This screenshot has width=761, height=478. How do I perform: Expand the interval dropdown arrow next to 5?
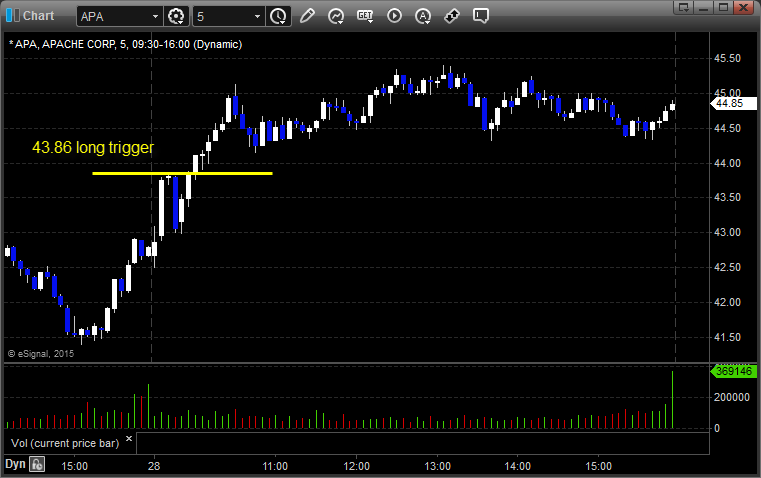257,16
